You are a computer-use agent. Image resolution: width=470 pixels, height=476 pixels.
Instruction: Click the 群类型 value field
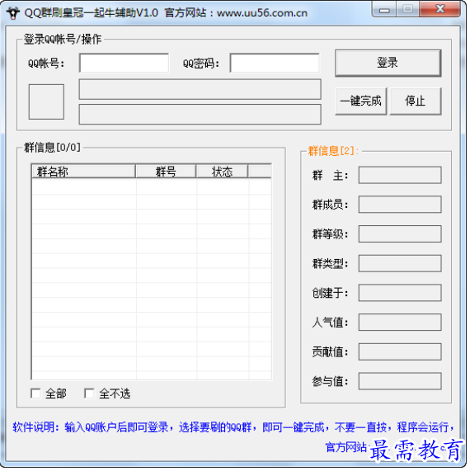pos(400,263)
